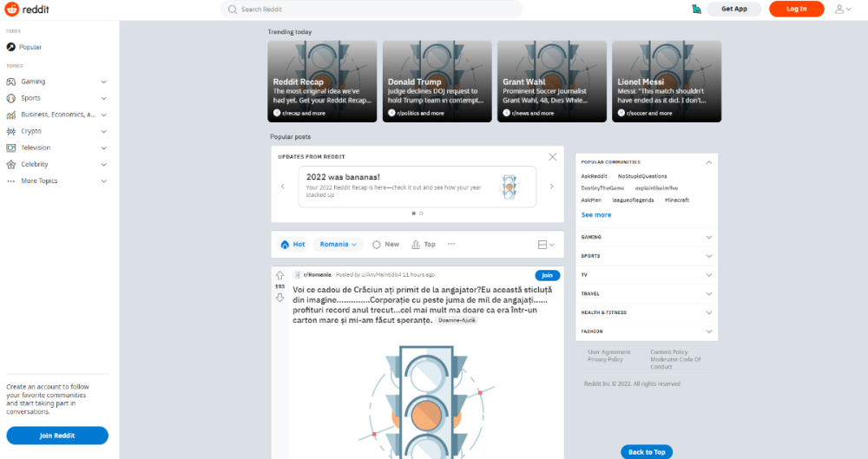Click the Crypto icon in sidebar
This screenshot has height=459, width=868.
click(x=11, y=132)
